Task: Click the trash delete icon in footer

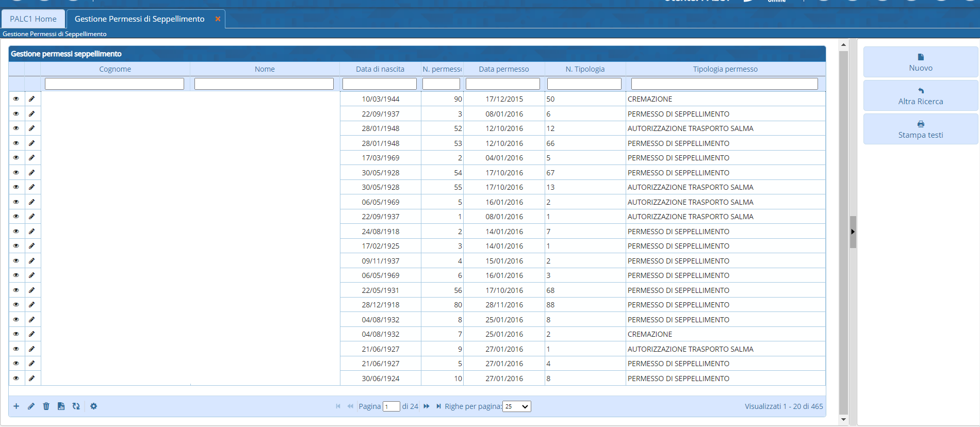Action: (46, 406)
